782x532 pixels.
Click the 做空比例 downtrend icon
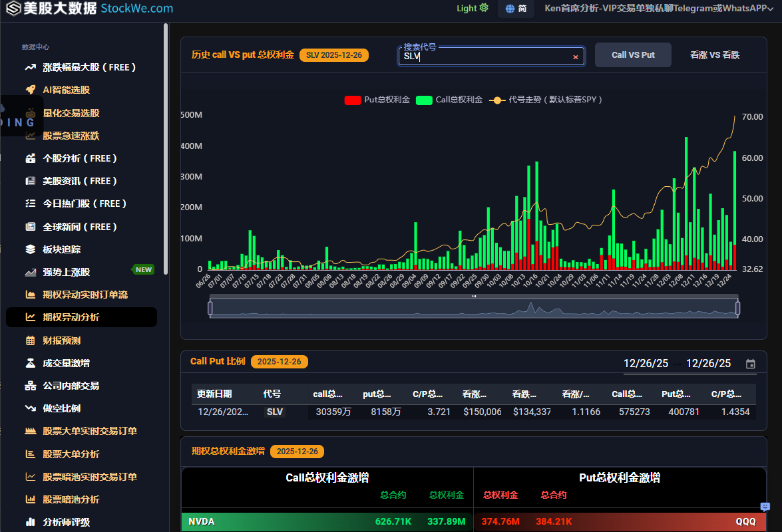(x=31, y=408)
